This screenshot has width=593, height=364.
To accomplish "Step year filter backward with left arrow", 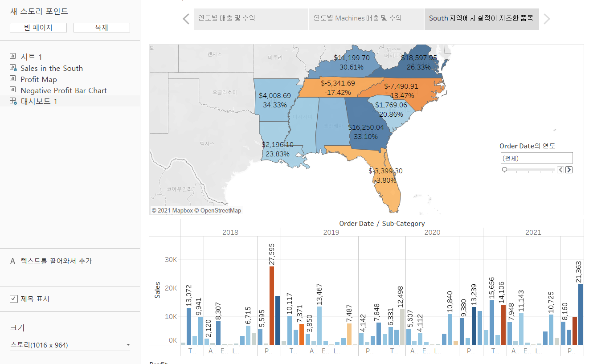I will 561,170.
